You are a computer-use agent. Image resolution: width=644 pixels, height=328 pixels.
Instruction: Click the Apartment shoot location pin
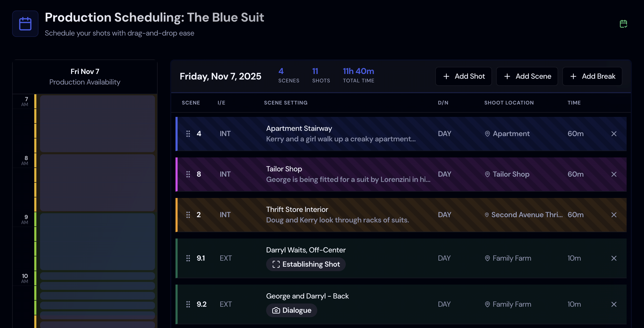click(x=487, y=134)
